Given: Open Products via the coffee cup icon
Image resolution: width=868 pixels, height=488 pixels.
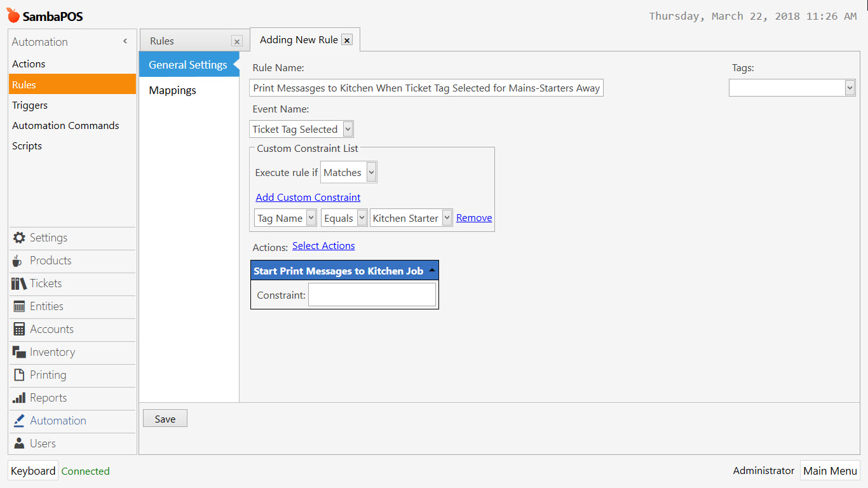Looking at the screenshot, I should pos(18,261).
